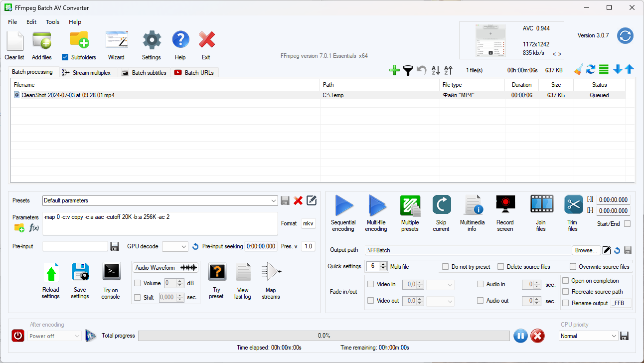Start Sequential encoding
644x363 pixels.
pos(343,205)
